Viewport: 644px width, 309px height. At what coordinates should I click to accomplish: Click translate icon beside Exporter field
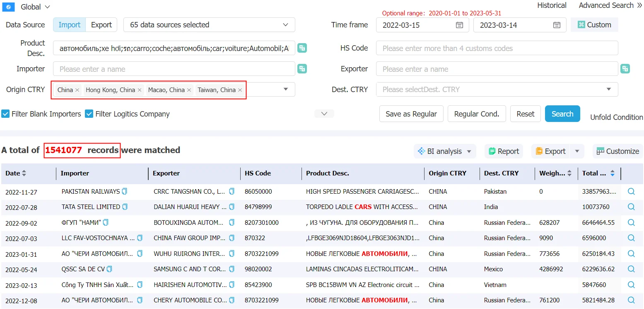(x=625, y=69)
